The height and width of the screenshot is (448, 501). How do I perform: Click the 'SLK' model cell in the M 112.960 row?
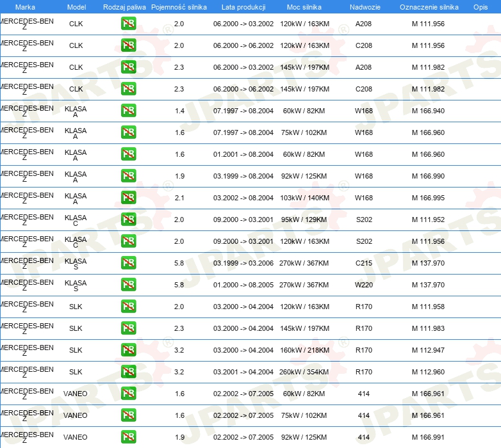click(x=76, y=372)
